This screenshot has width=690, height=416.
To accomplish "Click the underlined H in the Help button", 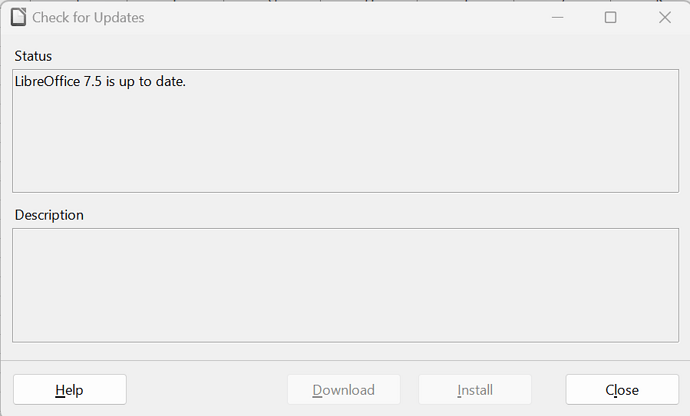I will 60,390.
